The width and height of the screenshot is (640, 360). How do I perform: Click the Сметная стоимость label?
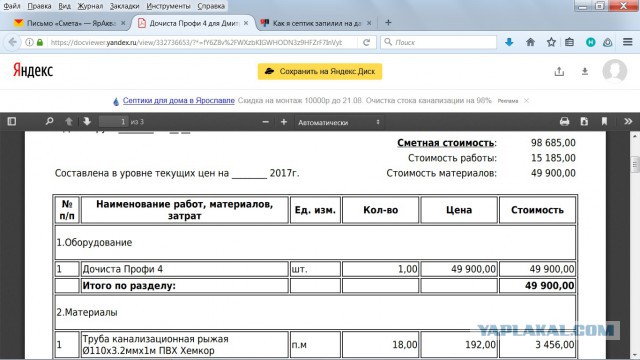[x=447, y=143]
